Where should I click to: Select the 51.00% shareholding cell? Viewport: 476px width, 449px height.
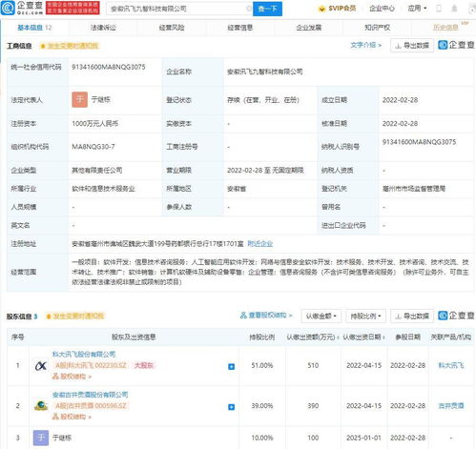(262, 365)
